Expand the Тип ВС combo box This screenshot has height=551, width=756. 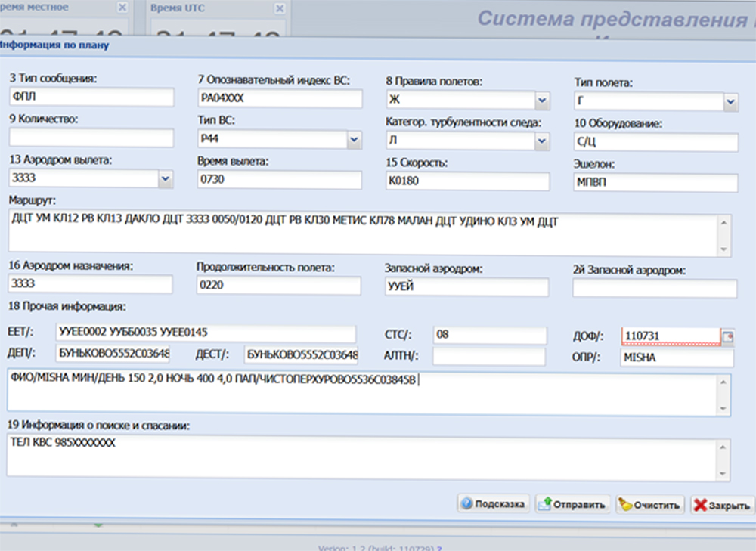click(354, 139)
